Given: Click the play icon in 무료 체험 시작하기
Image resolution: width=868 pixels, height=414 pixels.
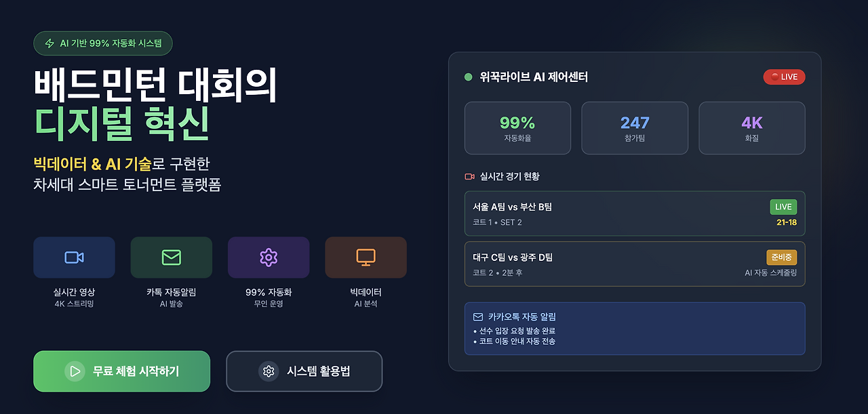Looking at the screenshot, I should pyautogui.click(x=75, y=371).
